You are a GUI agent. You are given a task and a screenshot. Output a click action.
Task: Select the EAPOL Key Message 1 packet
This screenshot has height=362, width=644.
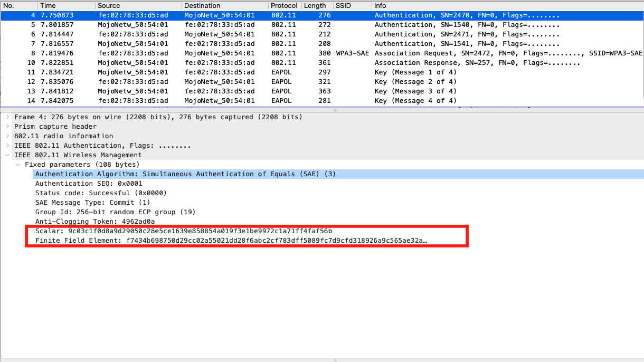(x=211, y=72)
